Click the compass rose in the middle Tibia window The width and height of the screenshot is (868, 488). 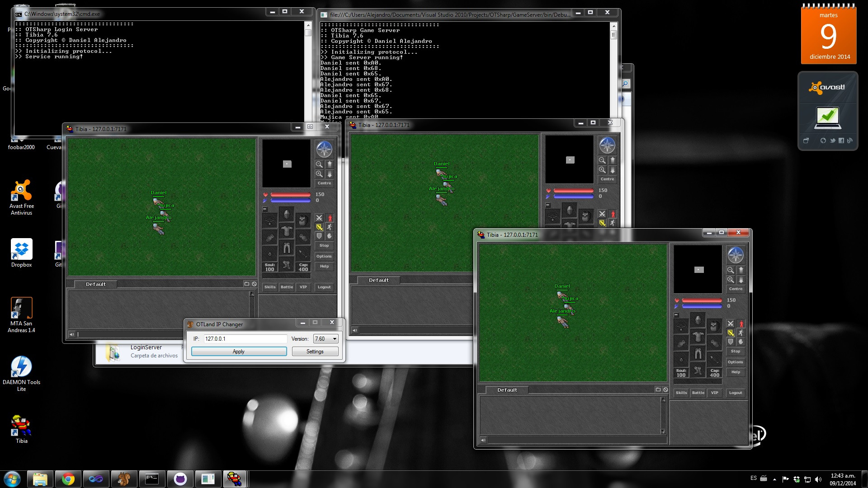[x=607, y=145]
